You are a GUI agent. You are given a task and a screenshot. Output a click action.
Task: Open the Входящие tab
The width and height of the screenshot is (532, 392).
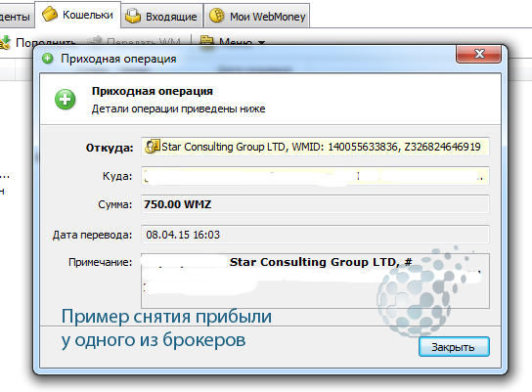(x=161, y=16)
